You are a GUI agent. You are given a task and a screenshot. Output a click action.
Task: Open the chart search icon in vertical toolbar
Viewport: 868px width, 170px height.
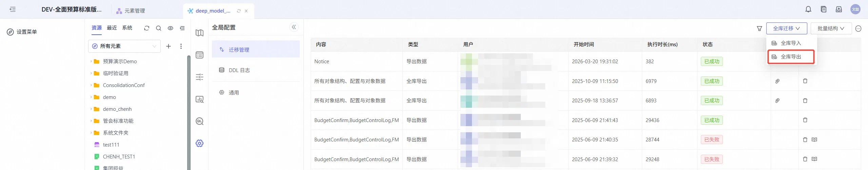pyautogui.click(x=200, y=99)
